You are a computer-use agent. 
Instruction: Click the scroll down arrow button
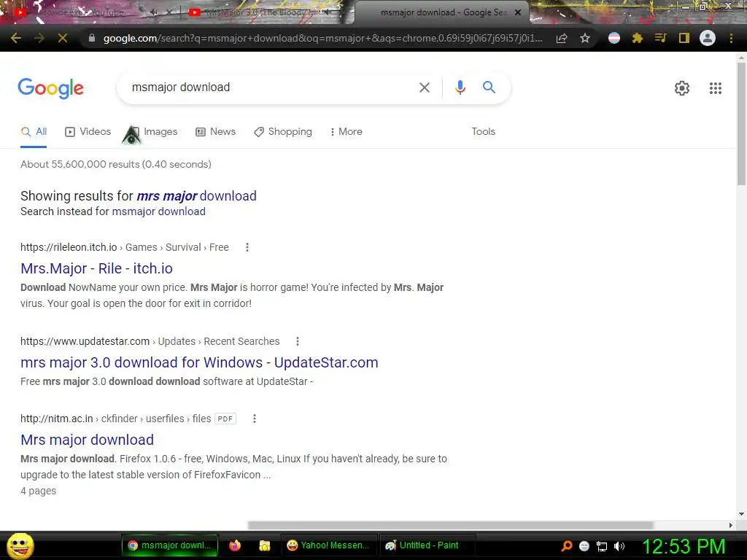(741, 514)
